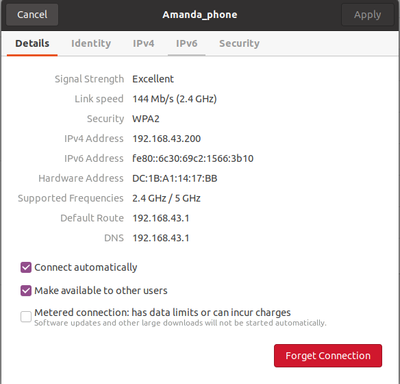Screen dimensions: 400x384
Task: Uncheck Connect automatically checkbox
Action: tap(26, 267)
